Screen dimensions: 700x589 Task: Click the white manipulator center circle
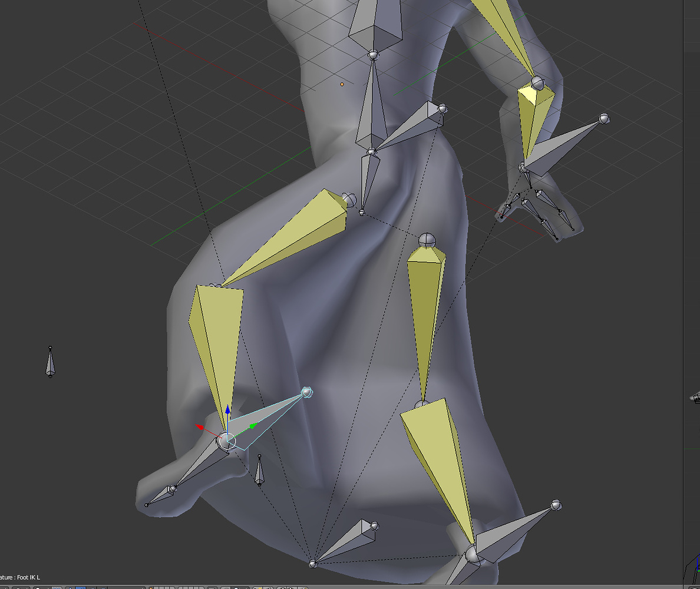coord(227,441)
